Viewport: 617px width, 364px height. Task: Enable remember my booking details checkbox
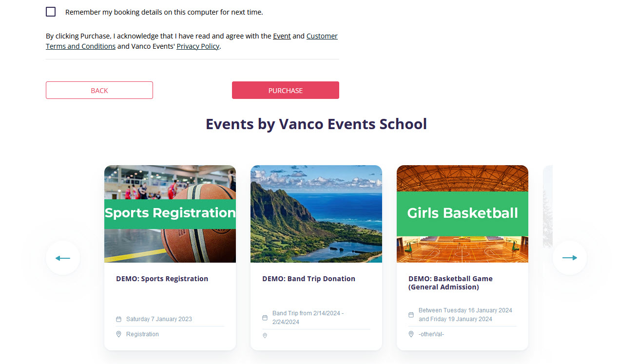click(x=51, y=12)
